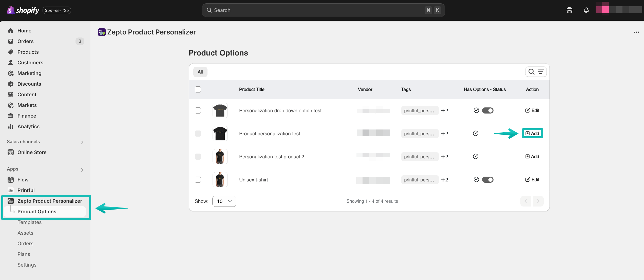Open search and filter in table
644x280 pixels.
[x=536, y=72]
